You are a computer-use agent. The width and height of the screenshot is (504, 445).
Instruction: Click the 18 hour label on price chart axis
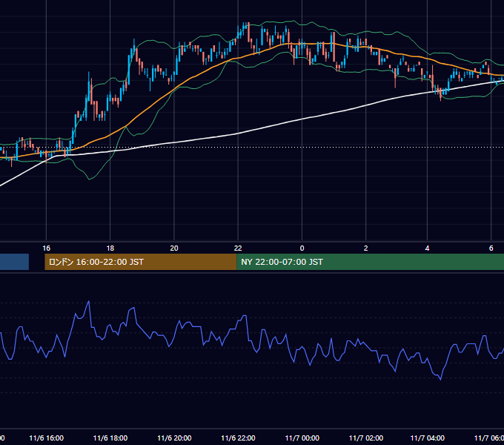click(x=110, y=248)
